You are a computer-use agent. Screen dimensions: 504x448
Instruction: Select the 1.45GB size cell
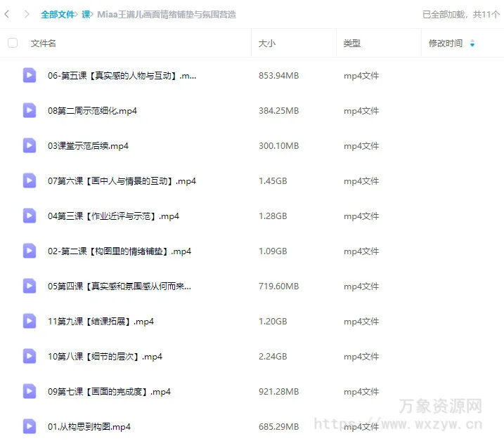click(x=273, y=180)
